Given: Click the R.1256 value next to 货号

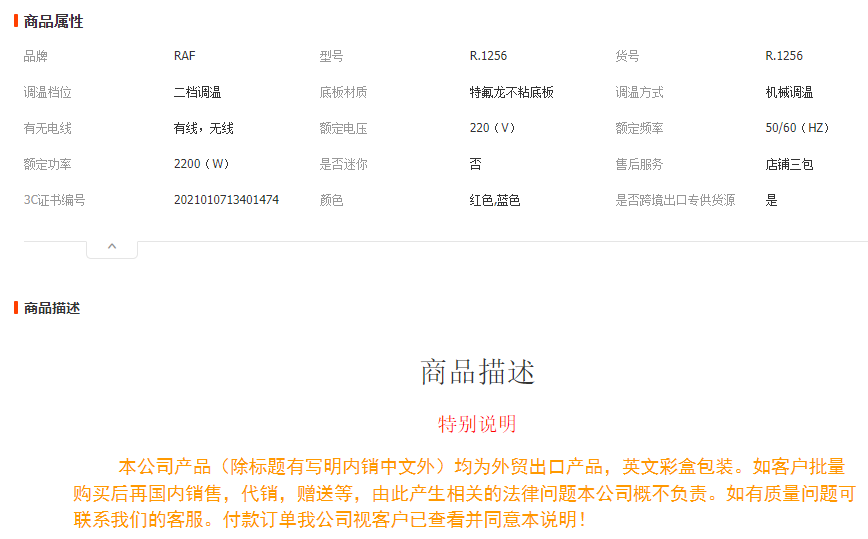Looking at the screenshot, I should (784, 56).
